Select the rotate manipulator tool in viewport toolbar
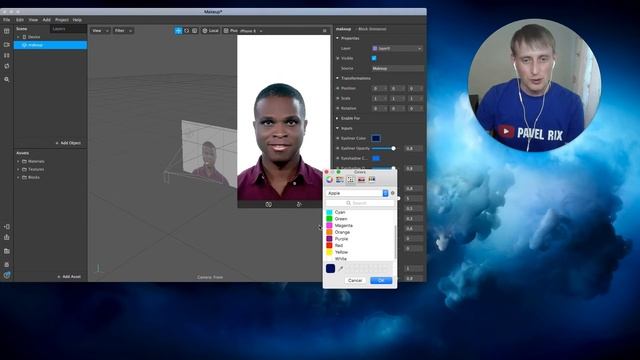640x360 pixels. 187,31
